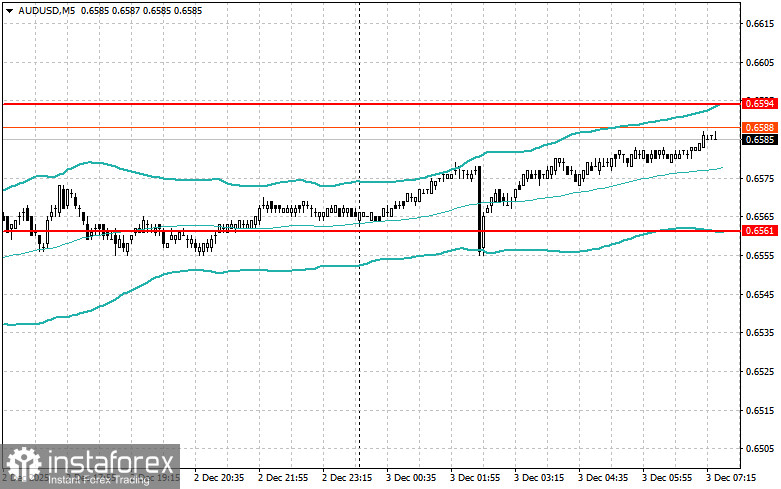
Task: Click the OHLC values 0.6585 0.6587 0.6585 0.6585
Action: 141,10
